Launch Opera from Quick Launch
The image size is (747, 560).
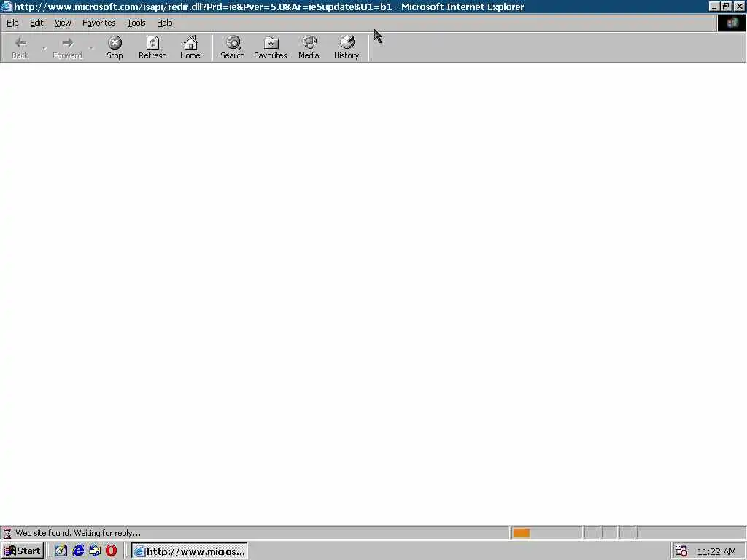[x=112, y=551]
